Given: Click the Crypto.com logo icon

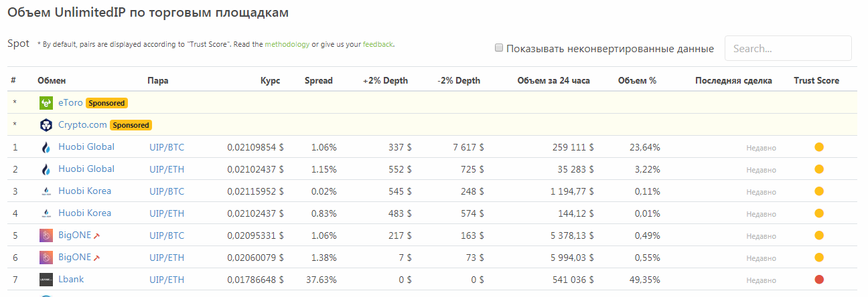Looking at the screenshot, I should 46,125.
